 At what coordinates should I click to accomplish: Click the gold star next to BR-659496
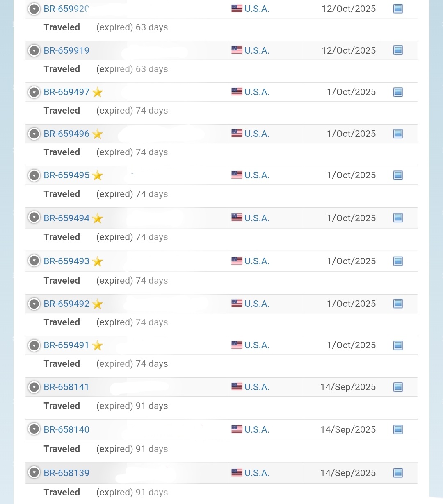click(98, 134)
